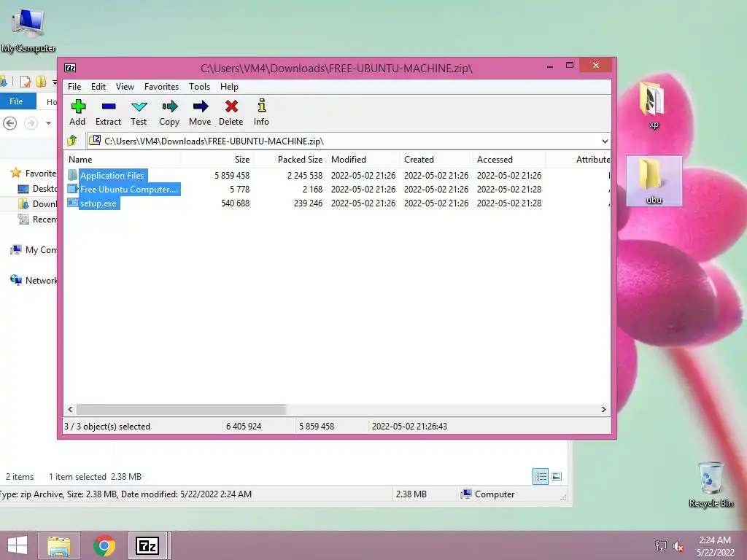Click the Back arrow in Explorer window

[10, 123]
